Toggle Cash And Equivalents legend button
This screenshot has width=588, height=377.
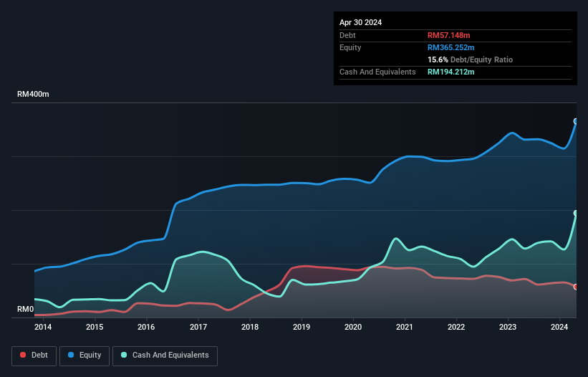click(165, 355)
